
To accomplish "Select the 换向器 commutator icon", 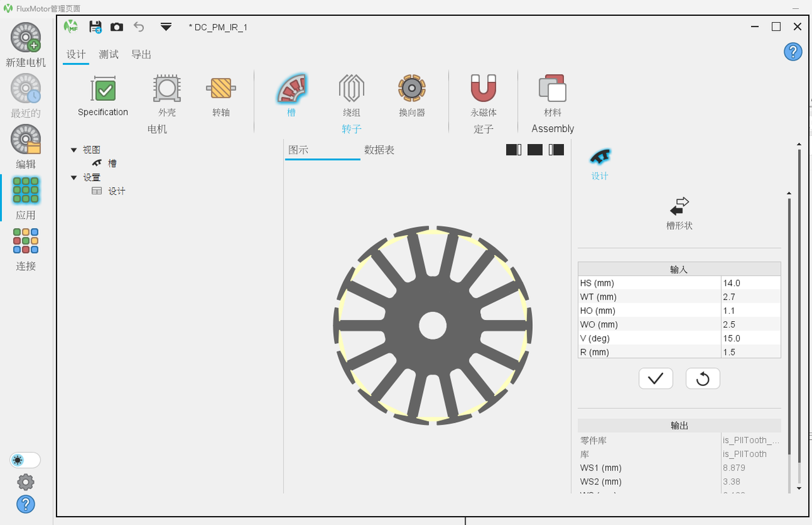I will click(412, 89).
